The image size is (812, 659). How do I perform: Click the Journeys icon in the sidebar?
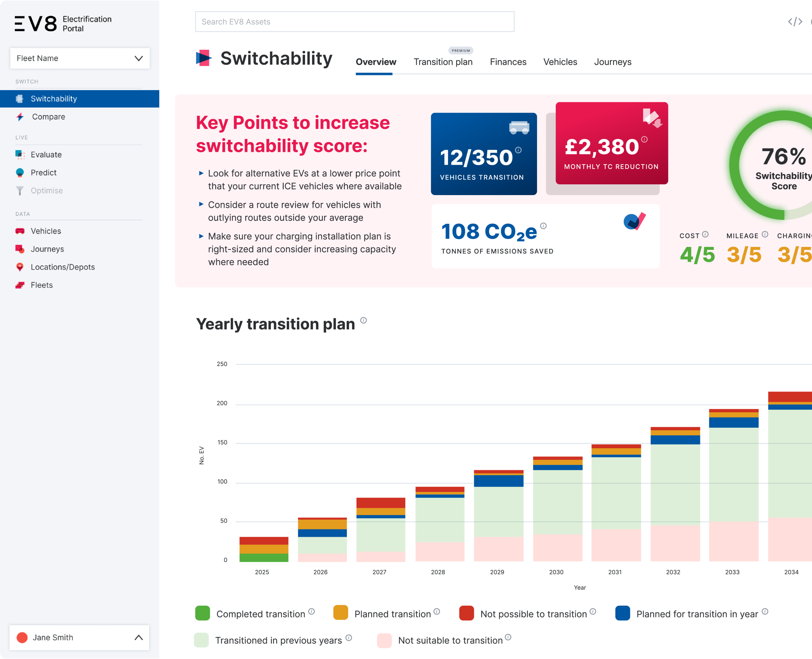pos(20,249)
